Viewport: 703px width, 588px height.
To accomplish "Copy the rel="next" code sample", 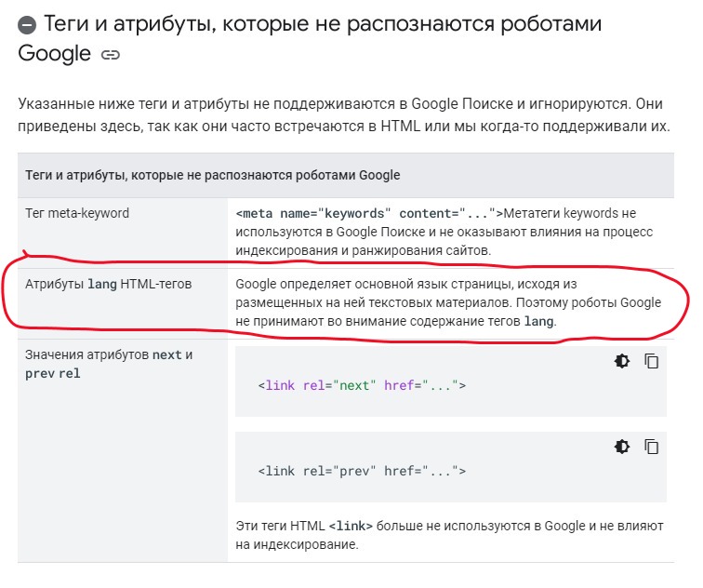I will [x=651, y=361].
